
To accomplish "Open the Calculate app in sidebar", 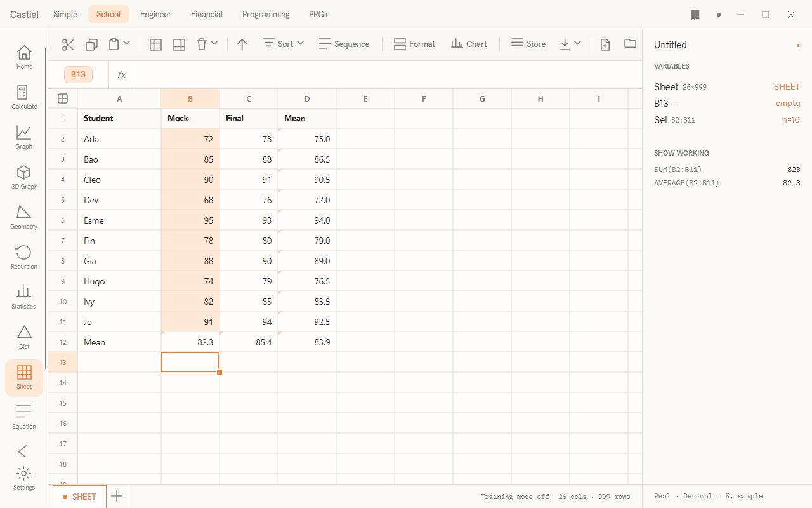I will tap(24, 97).
